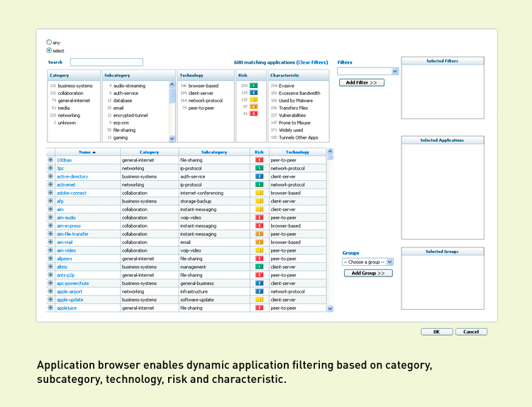Filter by Widely used characteristic

[x=291, y=130]
